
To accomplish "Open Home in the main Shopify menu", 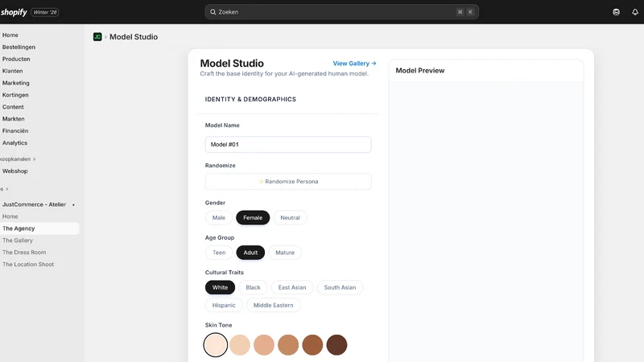I will click(x=10, y=35).
